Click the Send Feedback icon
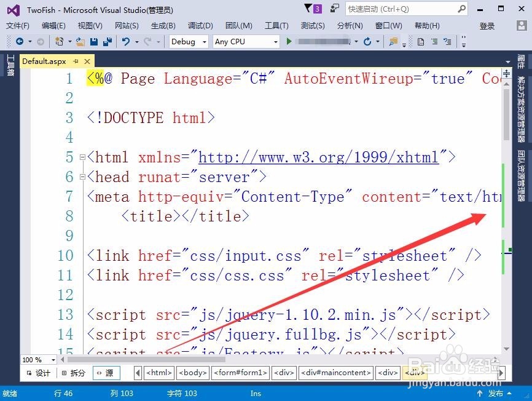Viewport: 532px width, 401px height. coord(335,9)
